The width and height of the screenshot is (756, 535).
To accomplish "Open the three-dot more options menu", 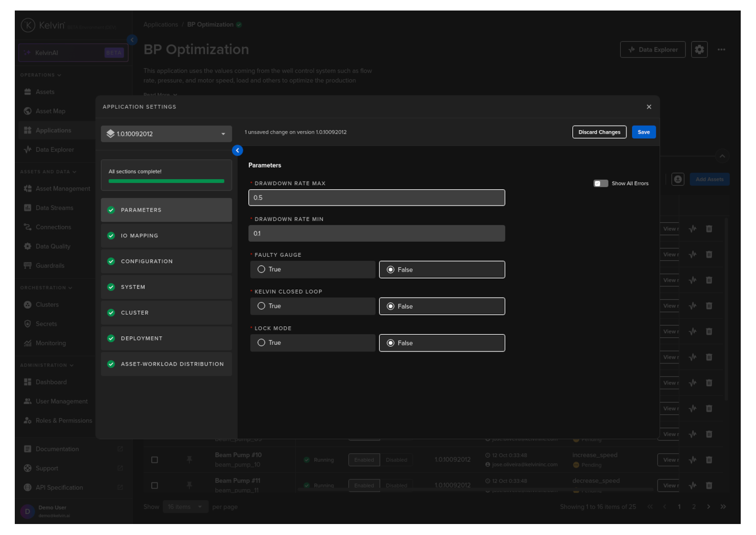I will pyautogui.click(x=721, y=50).
